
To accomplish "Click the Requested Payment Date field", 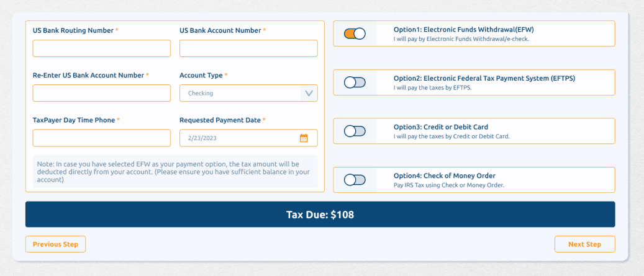I will coord(239,138).
